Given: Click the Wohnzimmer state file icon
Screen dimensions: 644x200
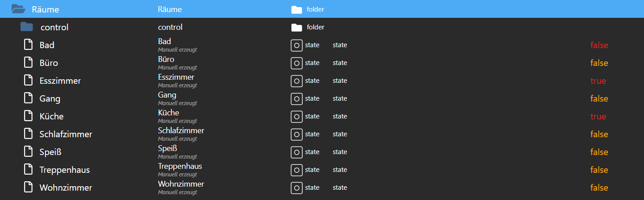Looking at the screenshot, I should click(x=29, y=188).
